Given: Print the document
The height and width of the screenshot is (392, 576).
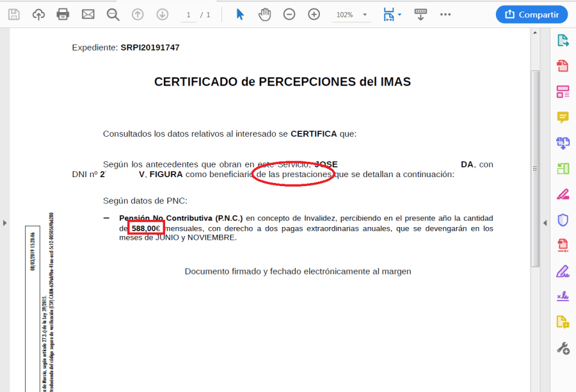Looking at the screenshot, I should click(63, 14).
